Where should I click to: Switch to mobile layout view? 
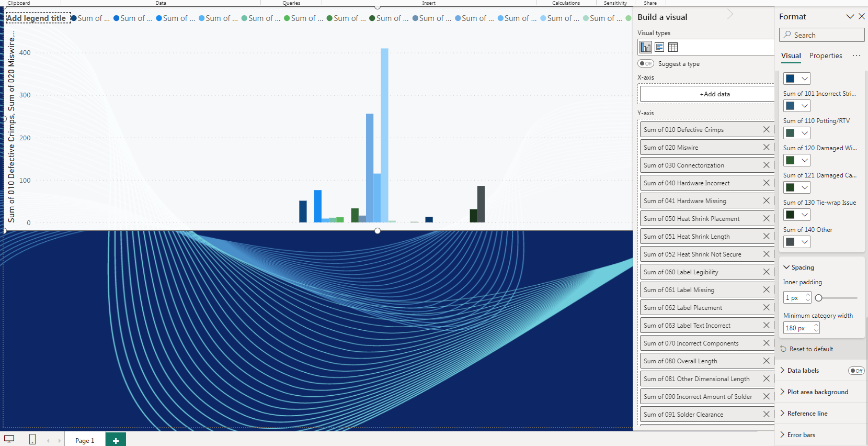pos(32,440)
